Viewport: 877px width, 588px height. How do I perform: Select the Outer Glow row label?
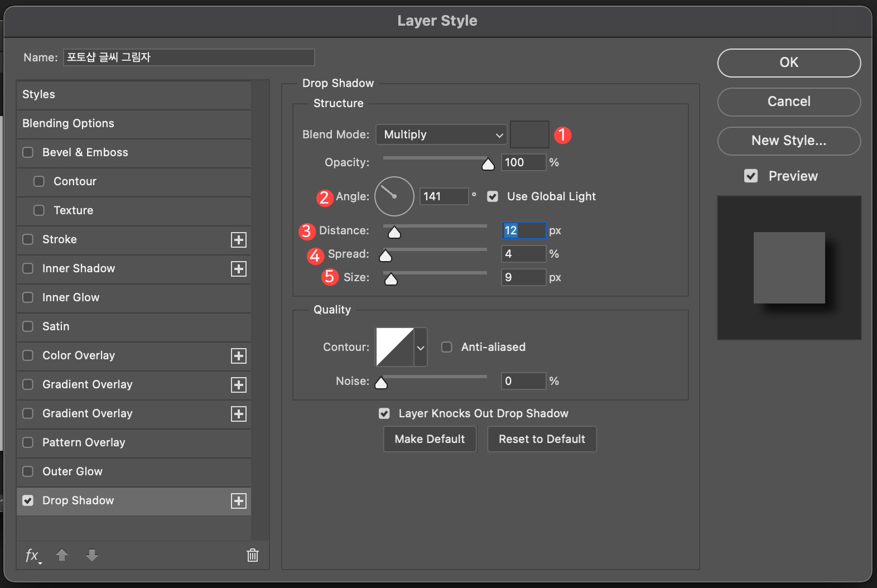[x=73, y=471]
